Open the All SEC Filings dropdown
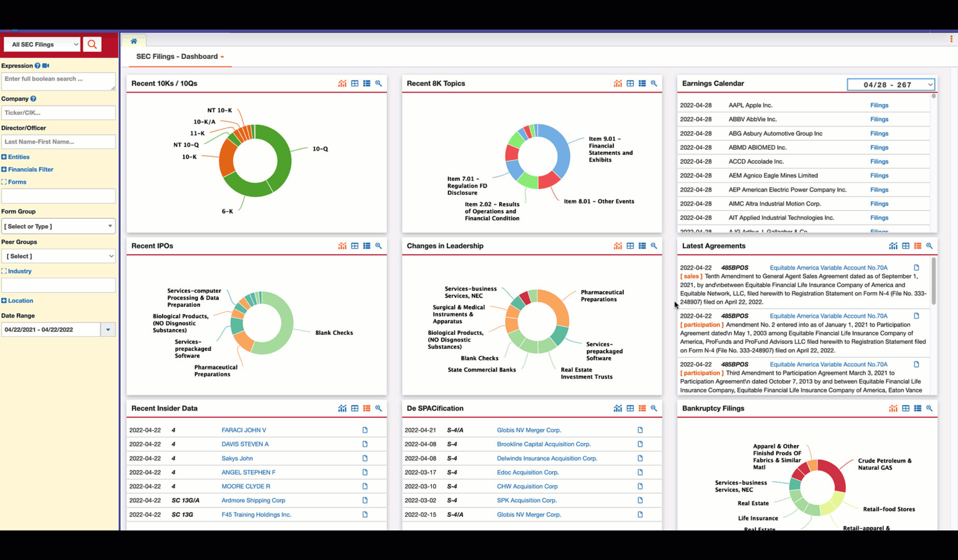 pos(41,44)
